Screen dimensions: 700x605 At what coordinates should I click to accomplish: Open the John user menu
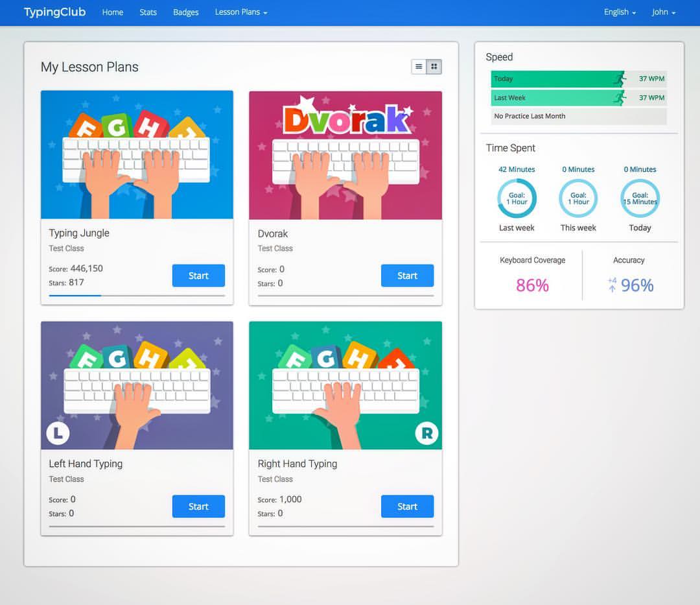click(664, 12)
